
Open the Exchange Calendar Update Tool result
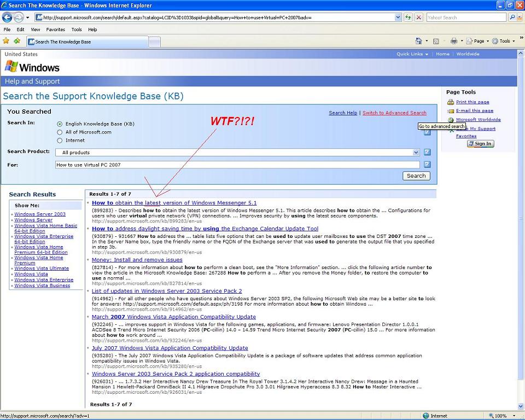click(x=205, y=229)
